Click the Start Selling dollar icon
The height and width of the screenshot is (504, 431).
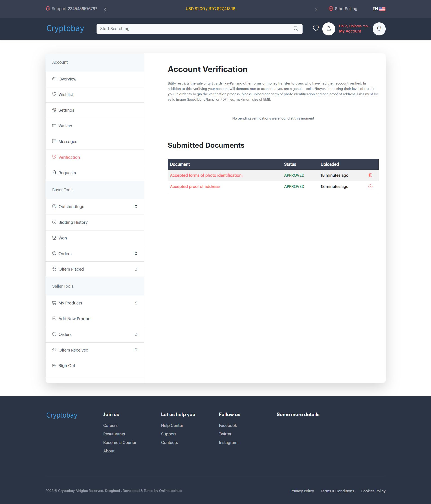[331, 9]
